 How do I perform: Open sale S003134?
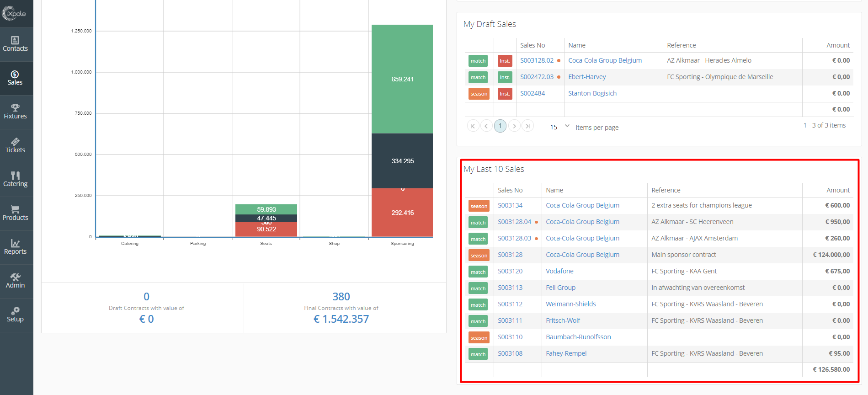(510, 205)
